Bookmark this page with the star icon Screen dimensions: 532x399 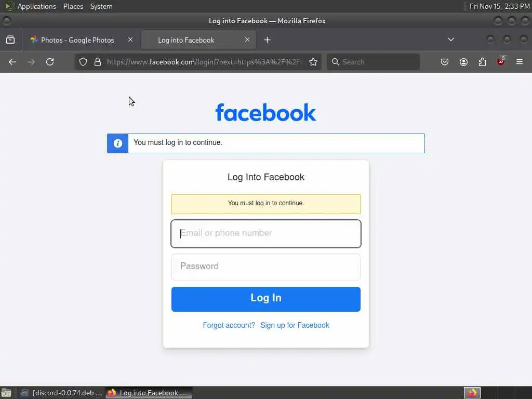(x=313, y=62)
